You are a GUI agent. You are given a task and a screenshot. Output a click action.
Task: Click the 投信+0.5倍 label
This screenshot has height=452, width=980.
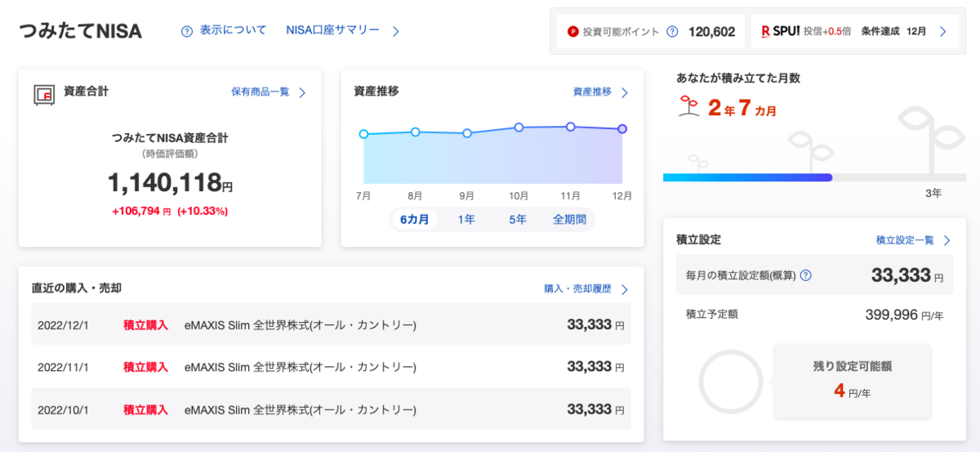point(826,31)
